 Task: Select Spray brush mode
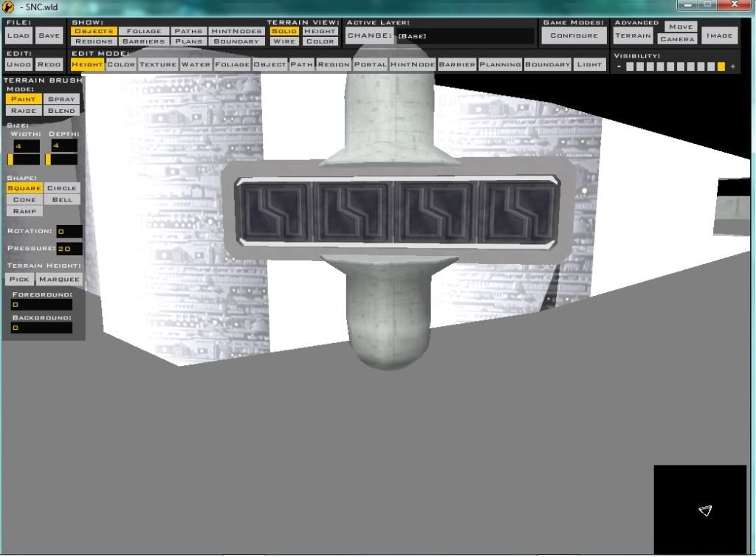62,99
